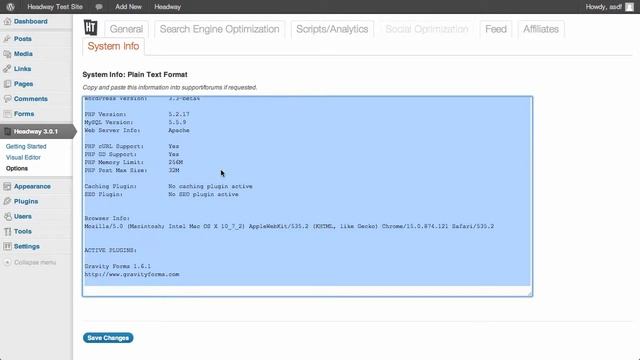The image size is (640, 360).
Task: Switch to the Affiliates tab
Action: point(541,29)
